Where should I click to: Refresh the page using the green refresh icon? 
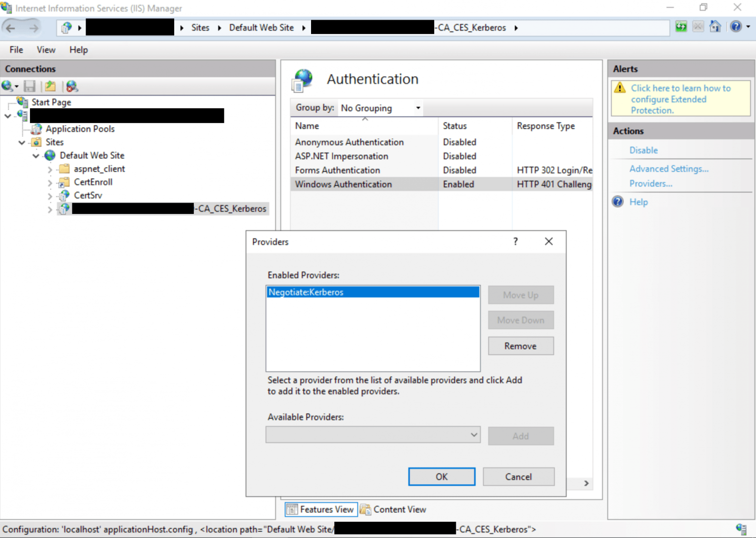point(681,27)
